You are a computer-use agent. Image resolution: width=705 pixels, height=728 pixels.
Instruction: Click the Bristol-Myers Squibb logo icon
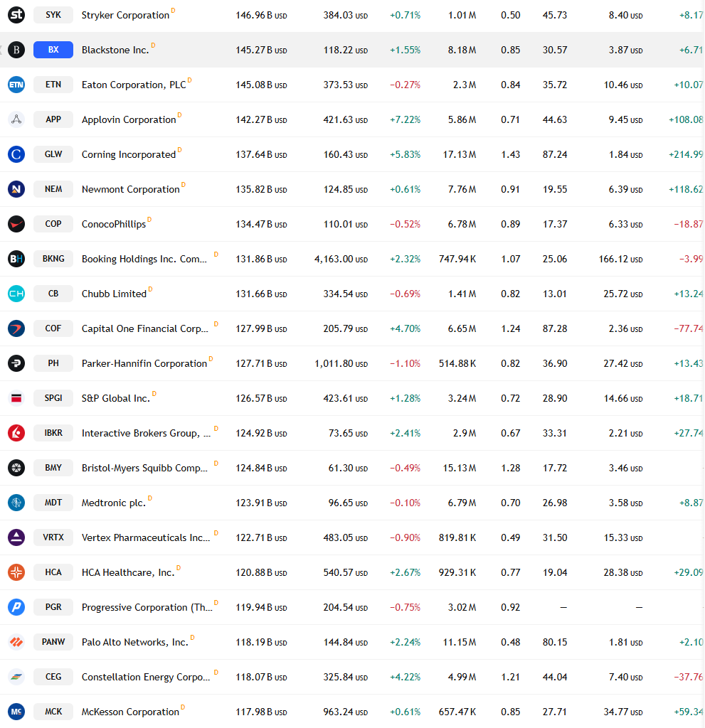tap(16, 468)
